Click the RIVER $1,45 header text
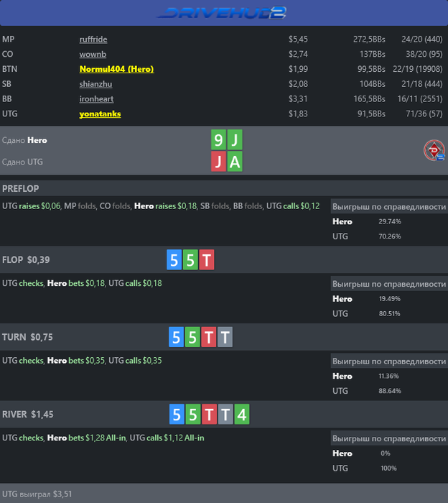The height and width of the screenshot is (503, 448). 27,414
